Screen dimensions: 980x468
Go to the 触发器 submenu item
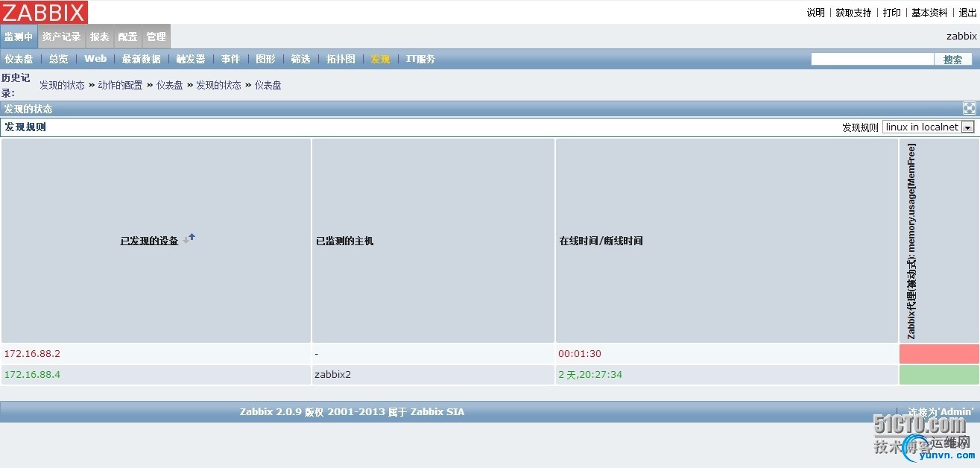tap(191, 59)
